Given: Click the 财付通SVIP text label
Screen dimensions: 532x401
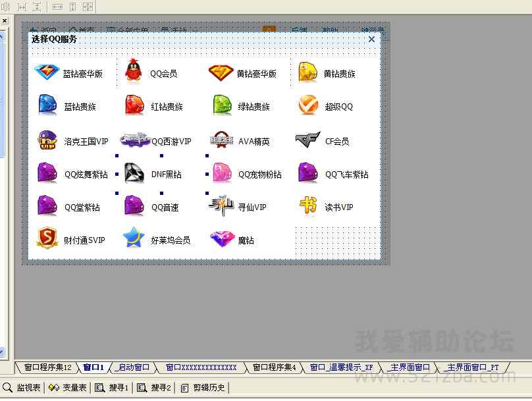Looking at the screenshot, I should coord(84,240).
